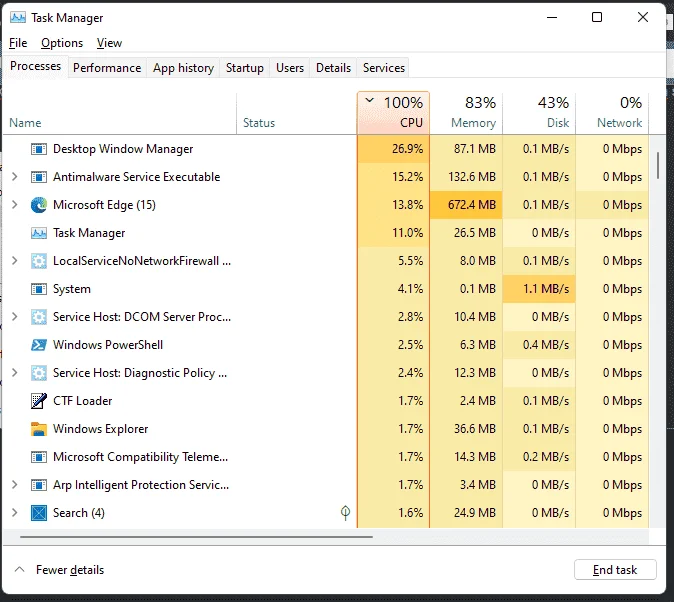Click the Task Manager title bar icon
Image resolution: width=674 pixels, height=602 pixels.
click(18, 18)
